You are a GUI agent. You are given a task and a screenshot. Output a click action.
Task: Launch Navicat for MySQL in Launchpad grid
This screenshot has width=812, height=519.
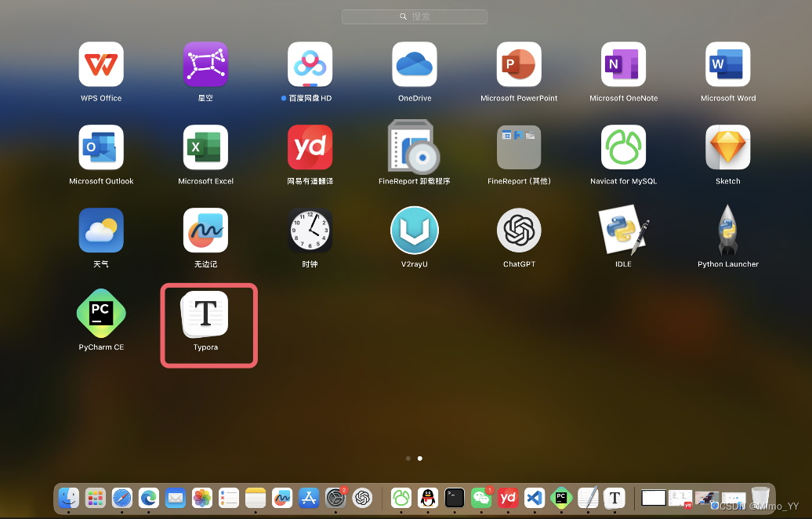[624, 147]
